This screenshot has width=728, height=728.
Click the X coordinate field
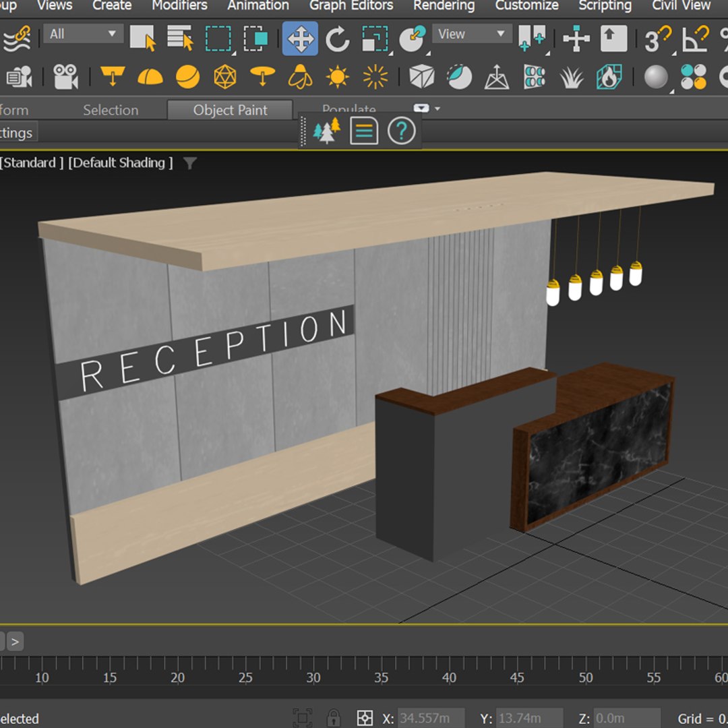[431, 719]
